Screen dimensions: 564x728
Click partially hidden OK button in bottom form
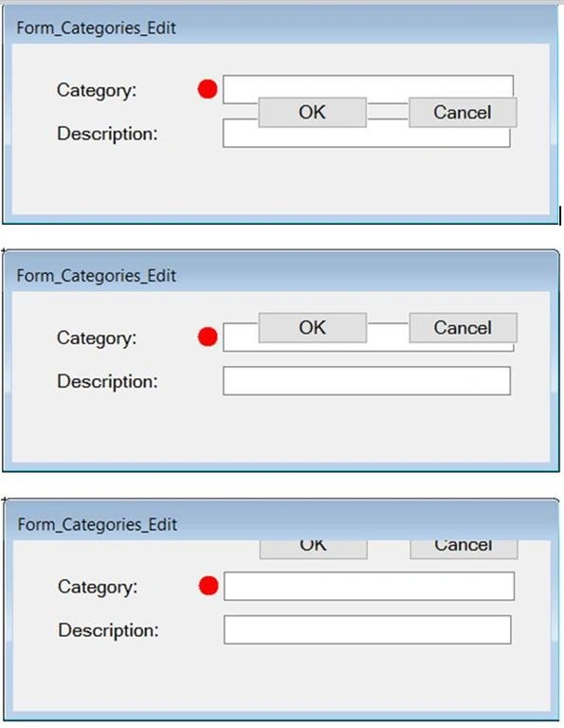pos(314,549)
